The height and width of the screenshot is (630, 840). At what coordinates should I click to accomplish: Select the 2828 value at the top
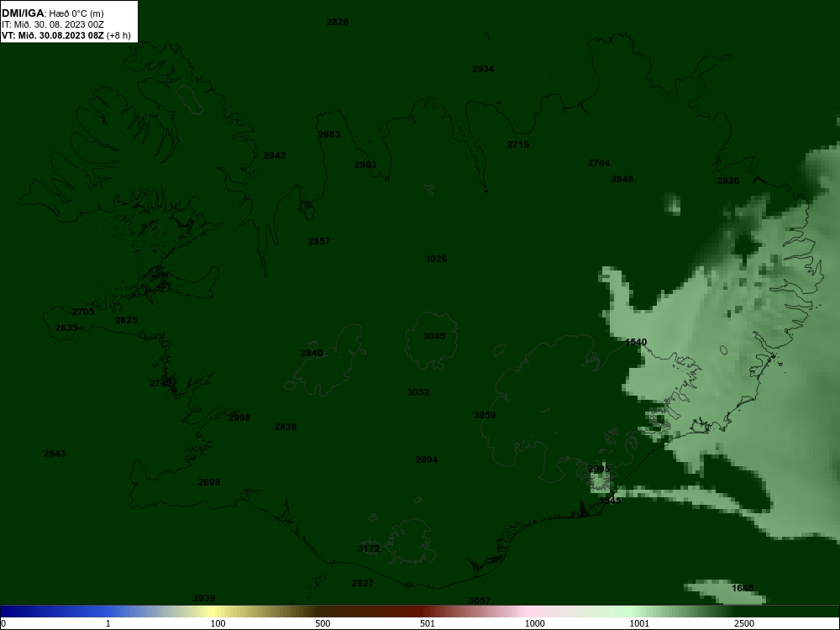(x=338, y=22)
